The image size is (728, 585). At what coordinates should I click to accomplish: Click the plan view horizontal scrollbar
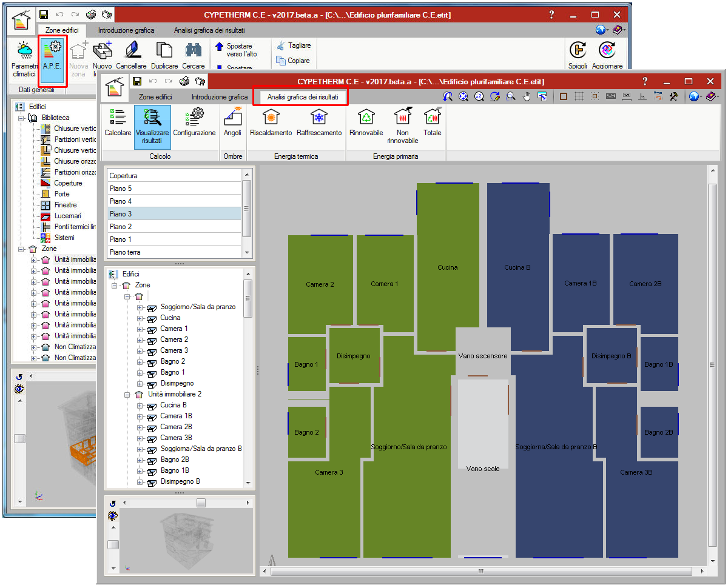point(481,571)
